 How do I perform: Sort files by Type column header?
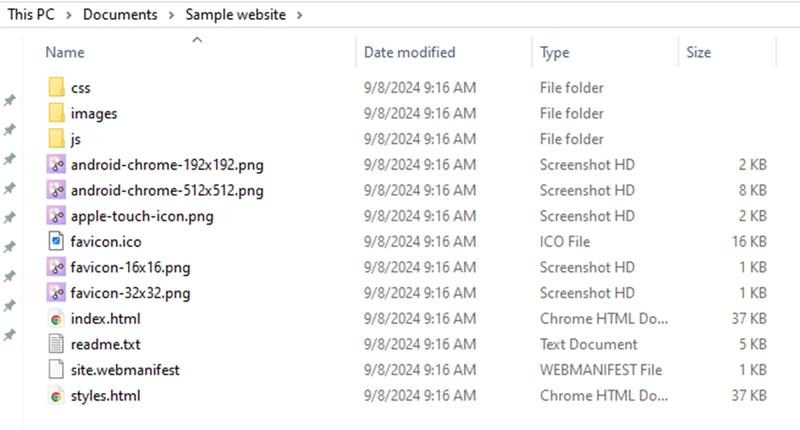pyautogui.click(x=555, y=52)
